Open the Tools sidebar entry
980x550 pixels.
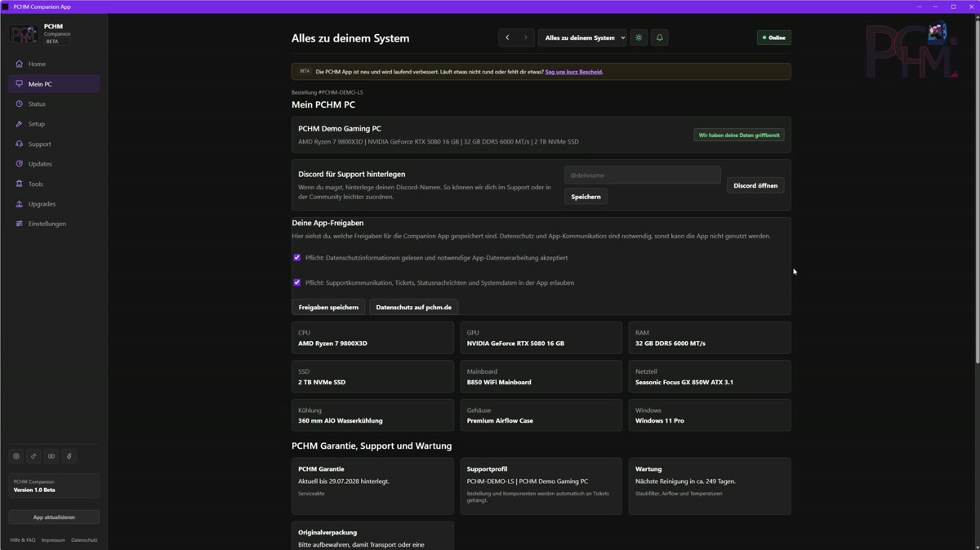tap(54, 184)
